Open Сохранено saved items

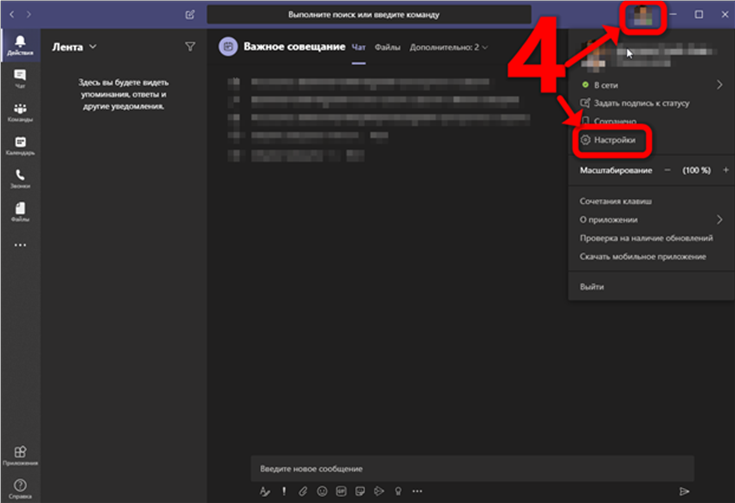[x=609, y=120]
